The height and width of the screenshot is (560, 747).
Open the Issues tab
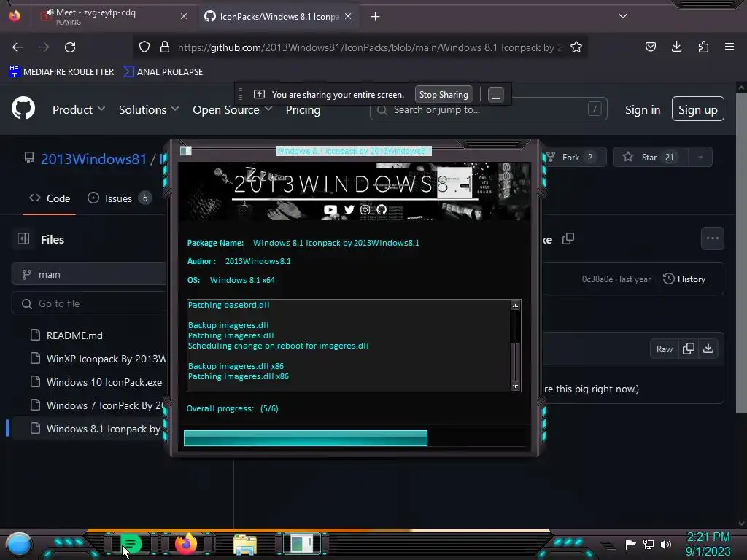click(120, 198)
